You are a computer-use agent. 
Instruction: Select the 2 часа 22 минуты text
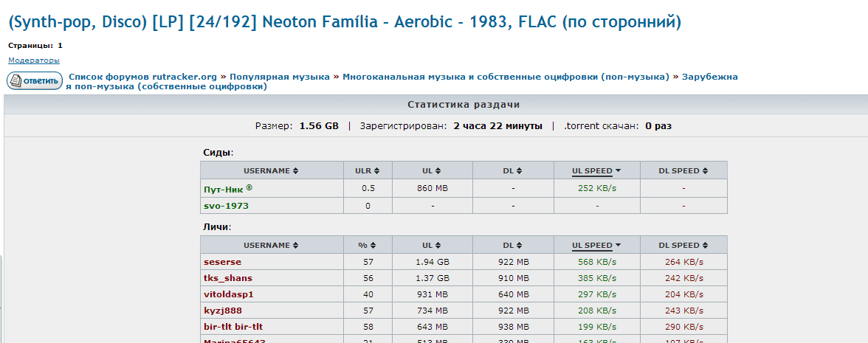click(x=497, y=126)
